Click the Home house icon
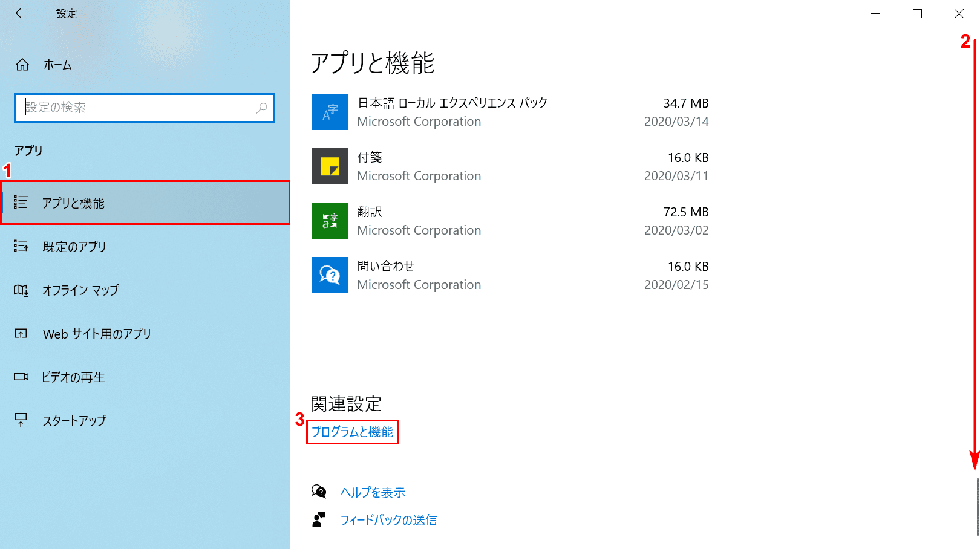The height and width of the screenshot is (549, 980). (x=22, y=65)
